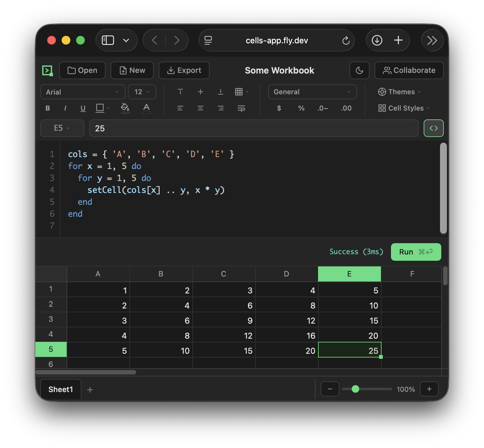The image size is (484, 448).
Task: Open the fill color bucket
Action: tap(125, 108)
